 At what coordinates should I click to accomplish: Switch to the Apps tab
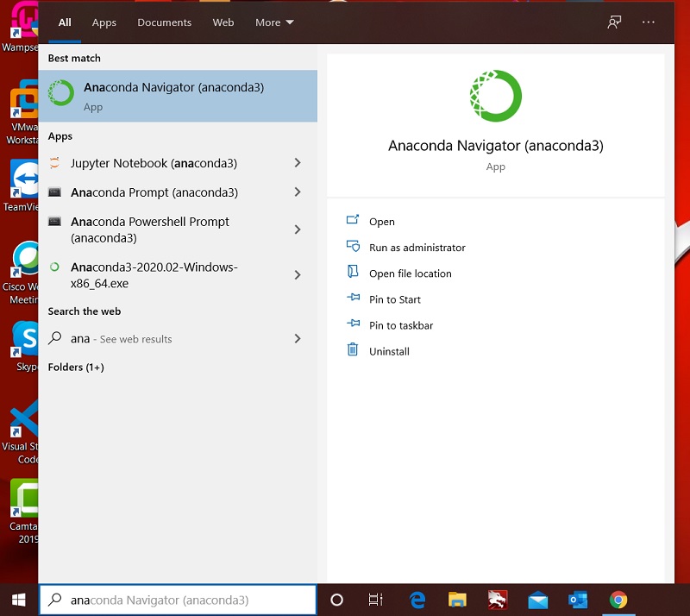pyautogui.click(x=103, y=22)
